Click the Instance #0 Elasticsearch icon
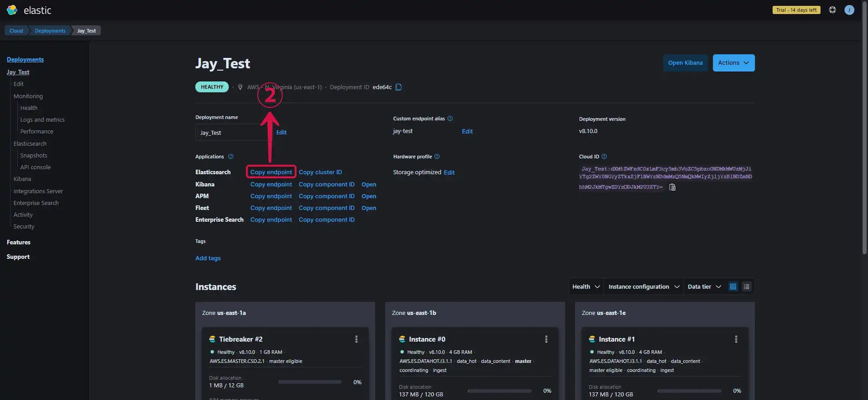 point(402,339)
